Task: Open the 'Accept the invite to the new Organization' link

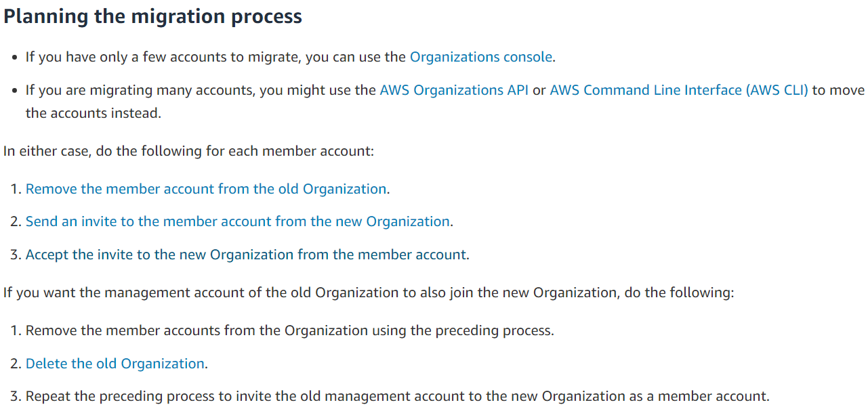Action: click(246, 255)
